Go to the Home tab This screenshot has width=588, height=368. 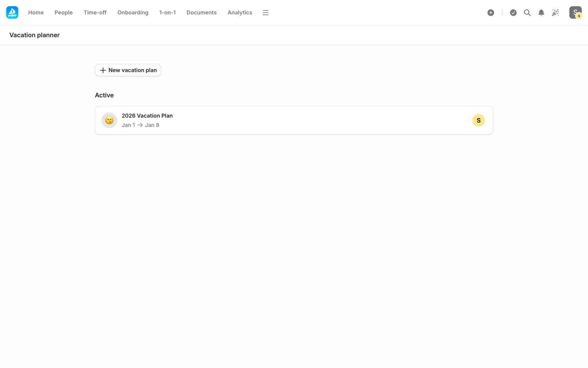click(x=36, y=13)
